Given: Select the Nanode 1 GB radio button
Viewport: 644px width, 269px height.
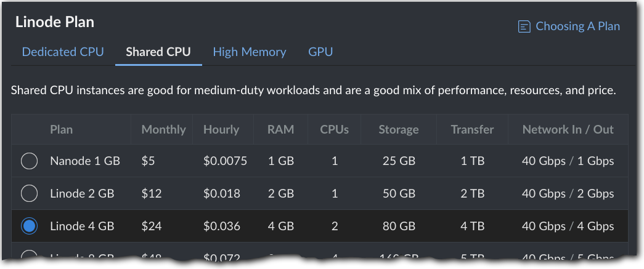Looking at the screenshot, I should click(30, 161).
